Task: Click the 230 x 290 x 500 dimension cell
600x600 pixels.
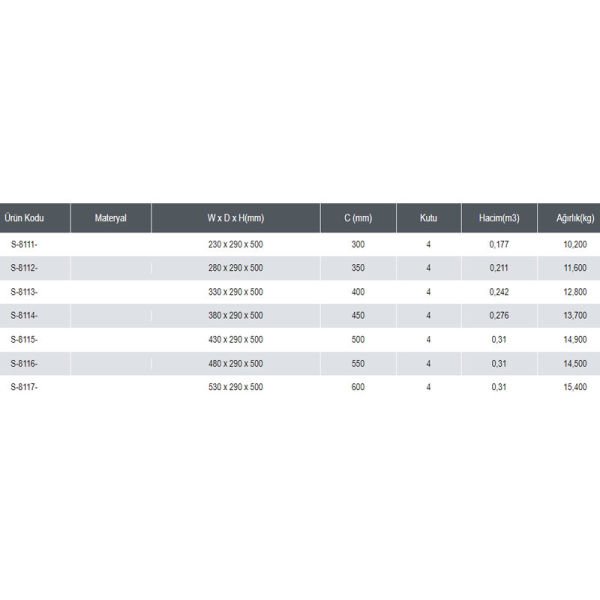Action: [236, 244]
